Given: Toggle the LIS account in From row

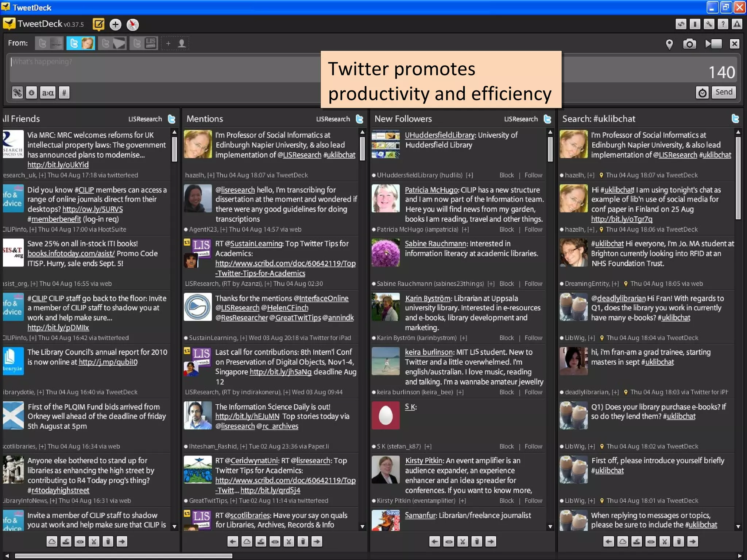Looking at the screenshot, I should (x=144, y=43).
